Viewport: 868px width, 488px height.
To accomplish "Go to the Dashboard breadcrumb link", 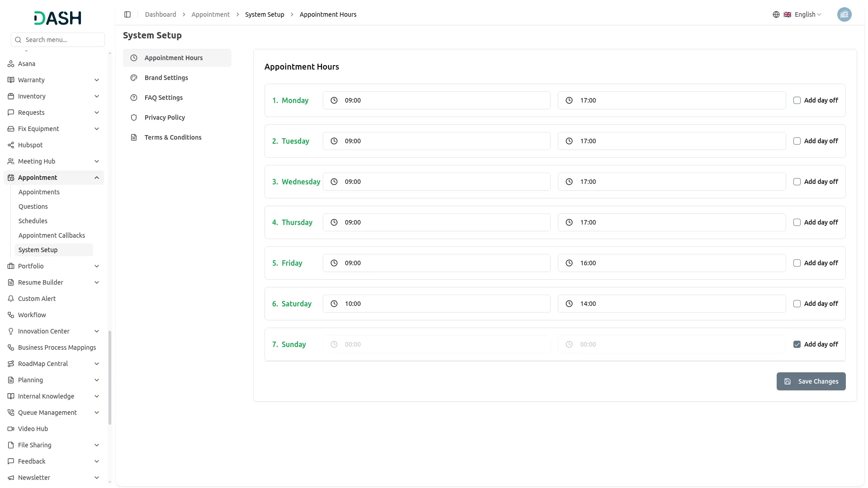I will click(x=160, y=14).
